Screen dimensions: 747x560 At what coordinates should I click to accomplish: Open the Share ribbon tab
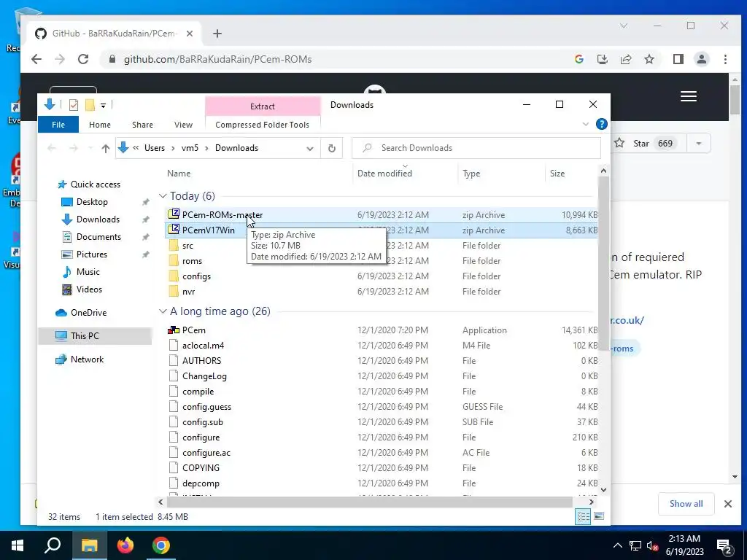[142, 125]
